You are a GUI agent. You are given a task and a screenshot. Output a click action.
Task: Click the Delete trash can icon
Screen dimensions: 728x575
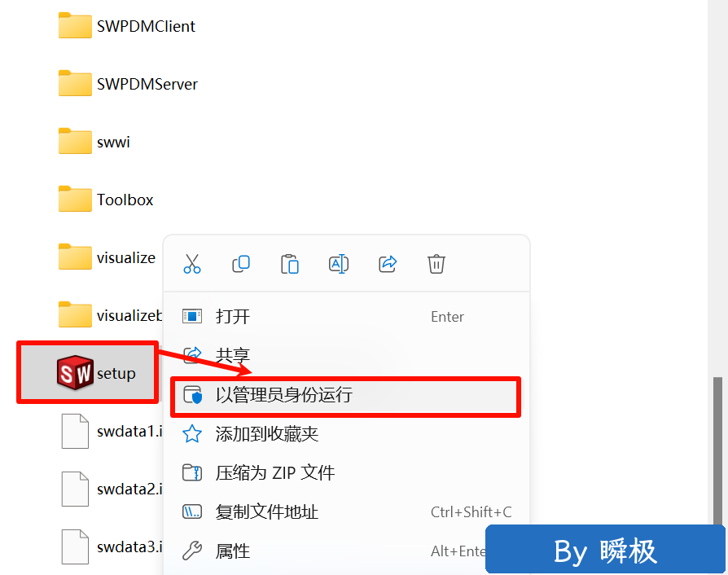coord(436,264)
